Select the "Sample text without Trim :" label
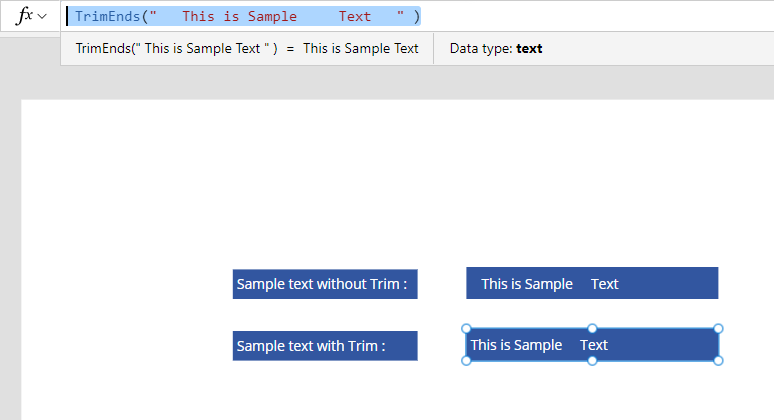Viewport: 774px width, 420px height. click(325, 284)
